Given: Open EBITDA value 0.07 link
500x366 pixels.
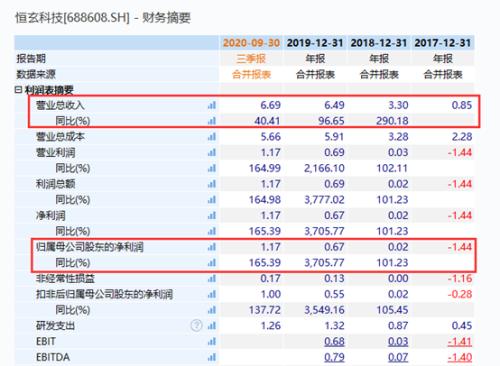Looking at the screenshot, I should [398, 357].
